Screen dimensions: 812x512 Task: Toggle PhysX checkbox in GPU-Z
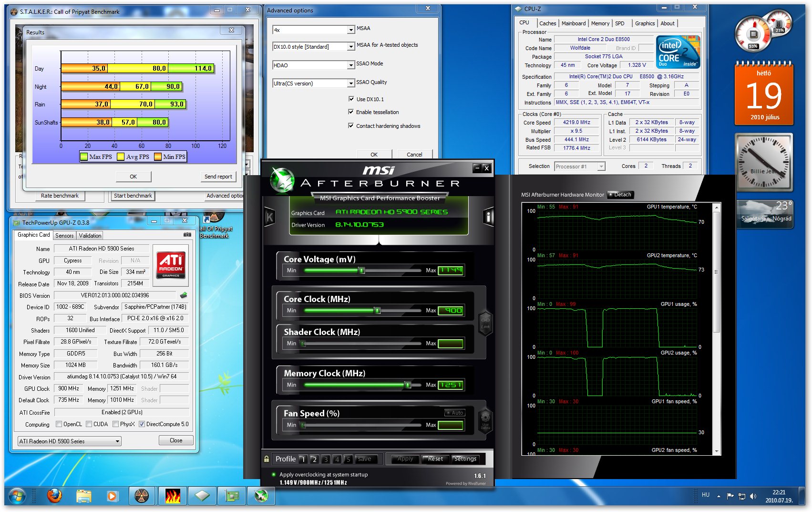point(116,424)
